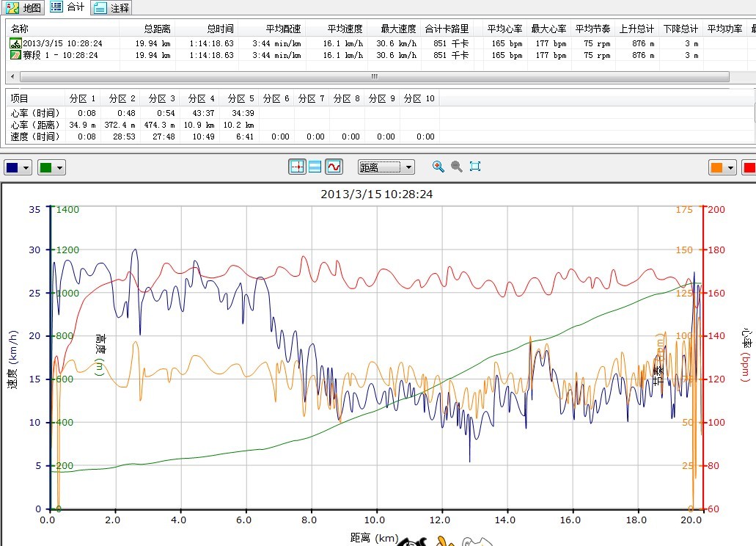The height and width of the screenshot is (546, 756).
Task: Open the dark blue series color dropdown
Action: tap(18, 167)
